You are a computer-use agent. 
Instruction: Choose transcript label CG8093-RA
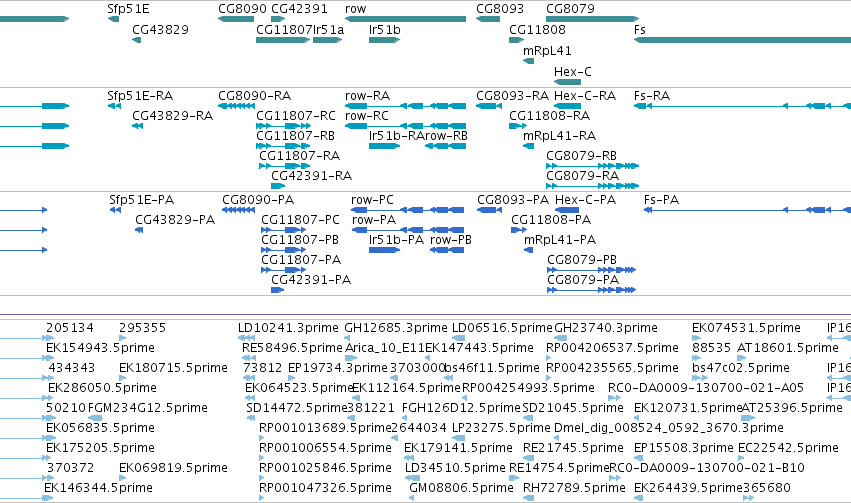(512, 96)
